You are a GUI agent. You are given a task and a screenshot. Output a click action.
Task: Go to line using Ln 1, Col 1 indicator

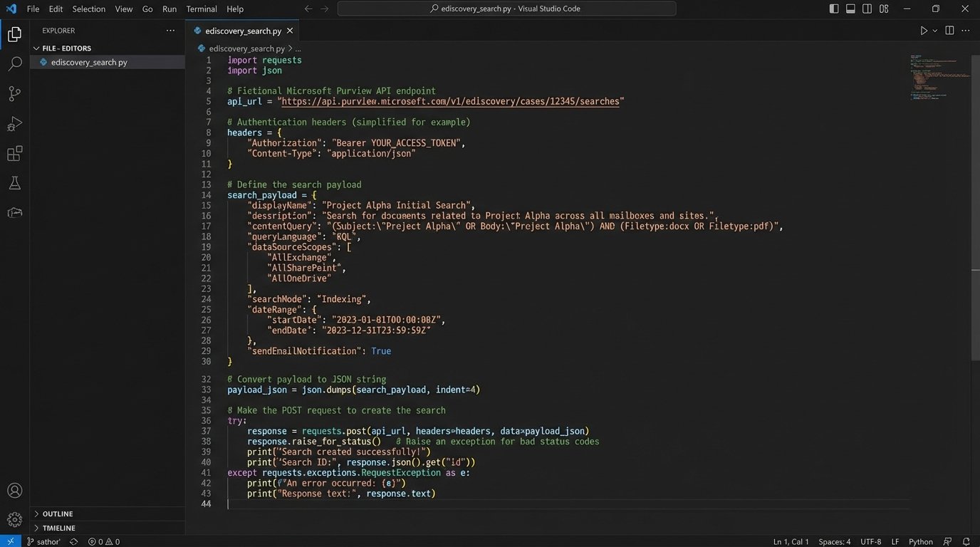(791, 541)
